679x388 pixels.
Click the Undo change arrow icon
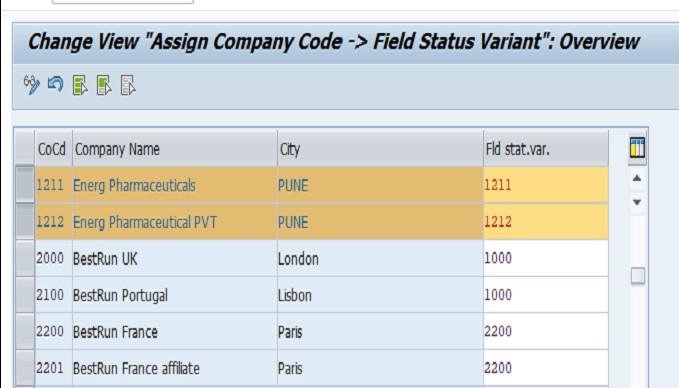[x=55, y=84]
